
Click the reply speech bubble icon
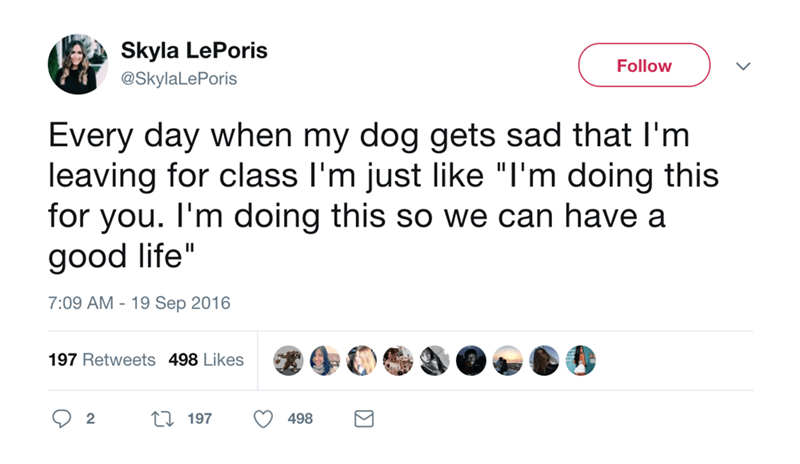point(59,420)
